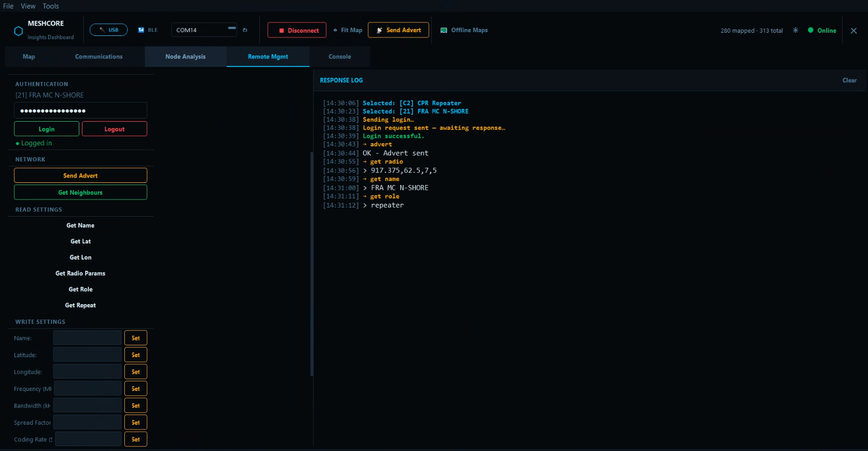Click the Bandwidth input field
The height and width of the screenshot is (451, 868).
87,405
